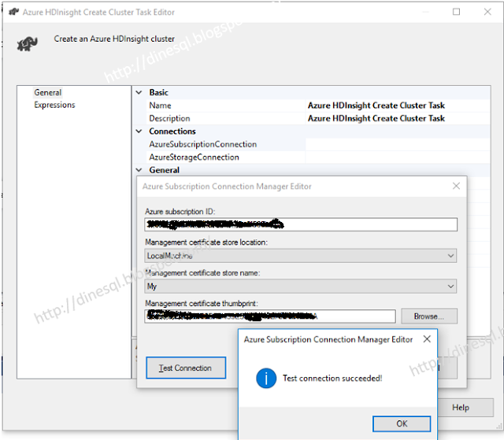Close the Test connection succeeded message box
504x440 pixels.
coord(427,339)
